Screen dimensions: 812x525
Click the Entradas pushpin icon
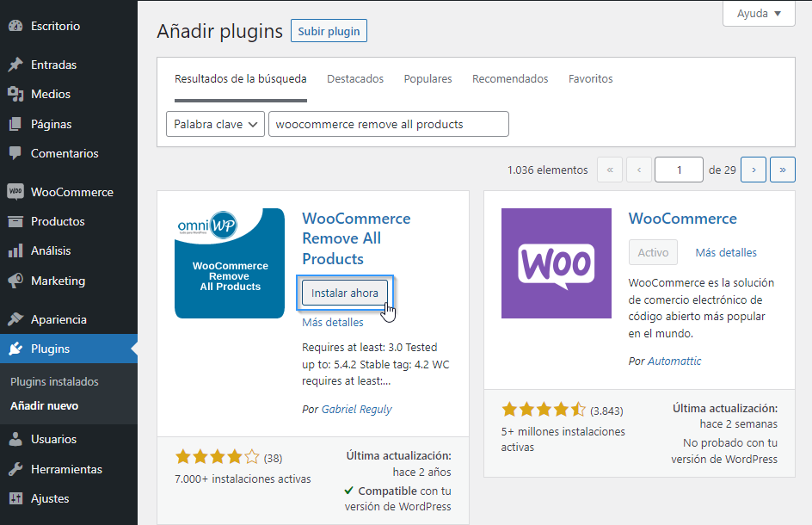pos(15,65)
